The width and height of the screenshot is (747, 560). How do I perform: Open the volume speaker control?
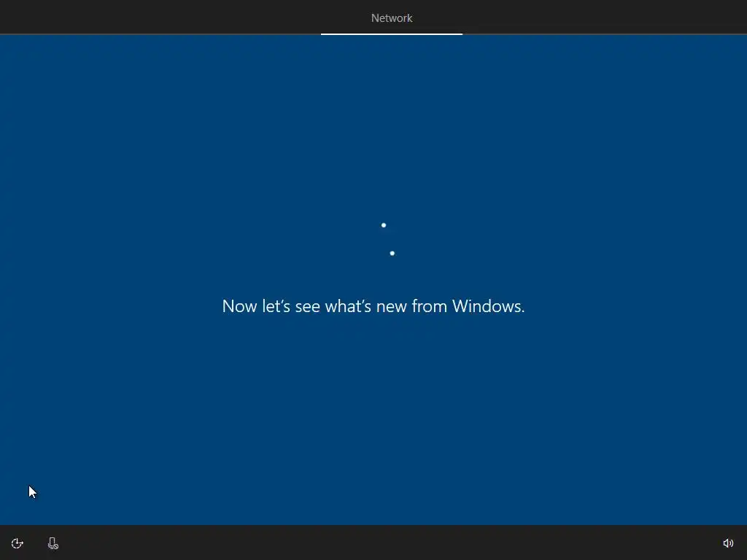[x=728, y=543]
